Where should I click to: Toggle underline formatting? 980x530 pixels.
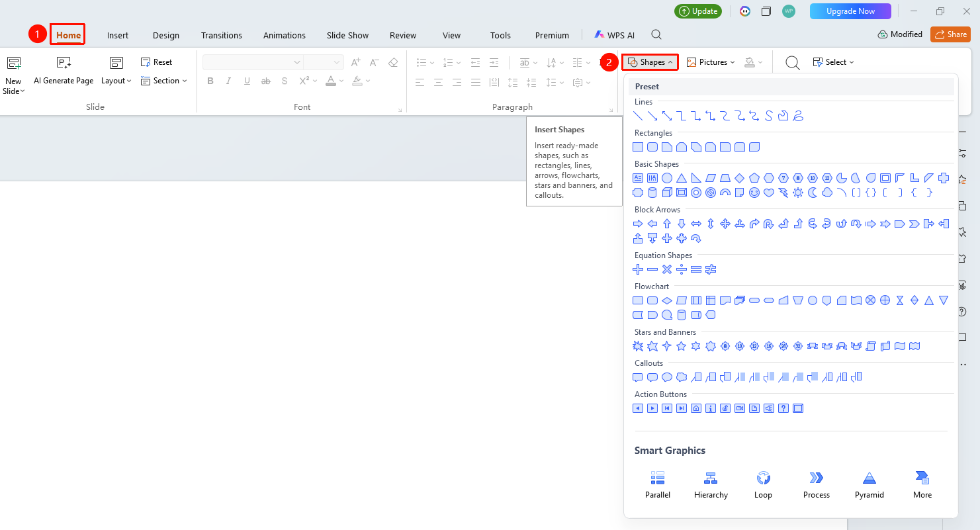247,81
